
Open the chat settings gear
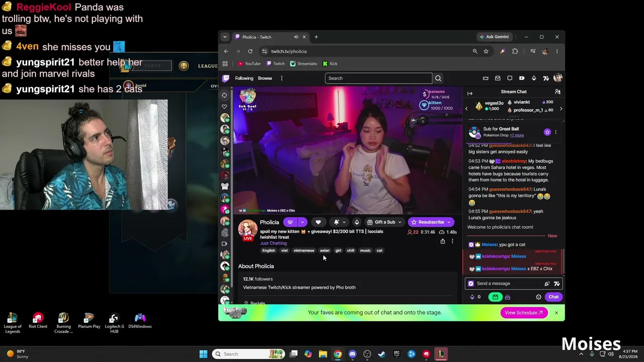(538, 297)
